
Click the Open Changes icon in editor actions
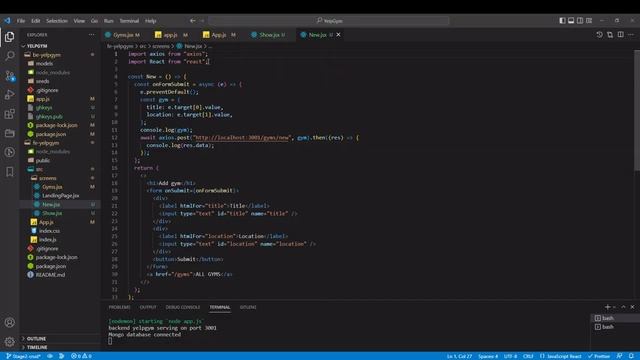610,35
